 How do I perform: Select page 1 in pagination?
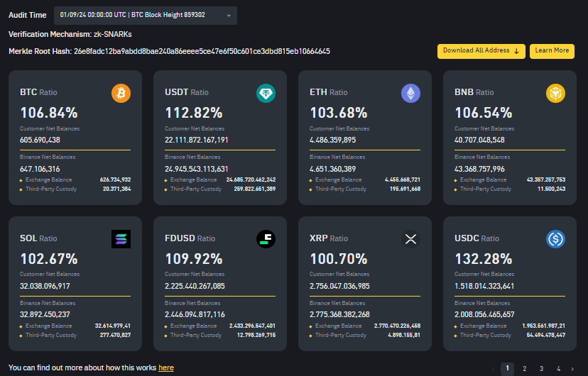[507, 368]
